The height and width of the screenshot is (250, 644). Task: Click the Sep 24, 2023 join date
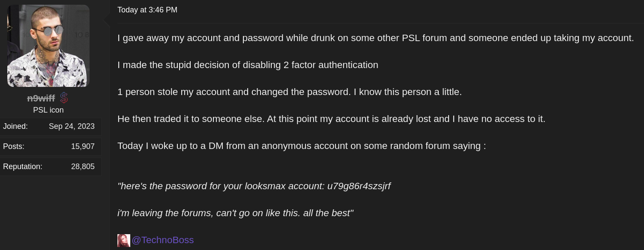pyautogui.click(x=72, y=126)
